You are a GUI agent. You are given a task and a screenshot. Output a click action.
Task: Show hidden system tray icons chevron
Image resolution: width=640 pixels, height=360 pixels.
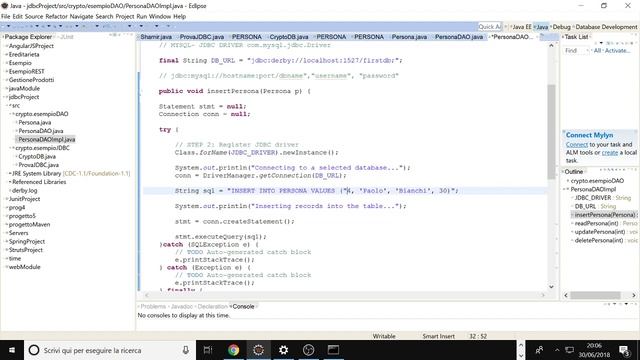point(557,350)
